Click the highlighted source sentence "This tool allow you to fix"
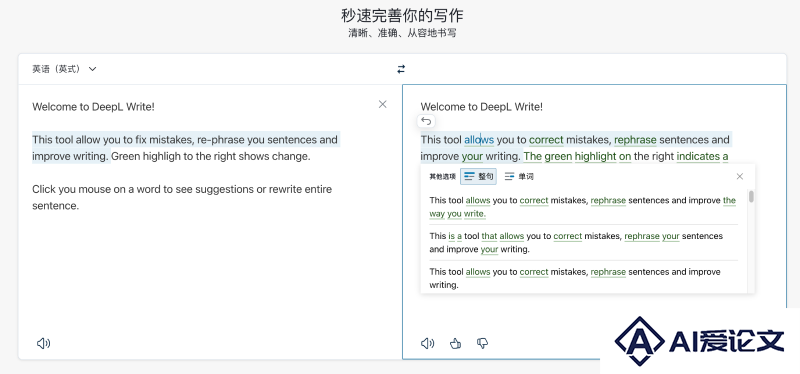 [185, 147]
